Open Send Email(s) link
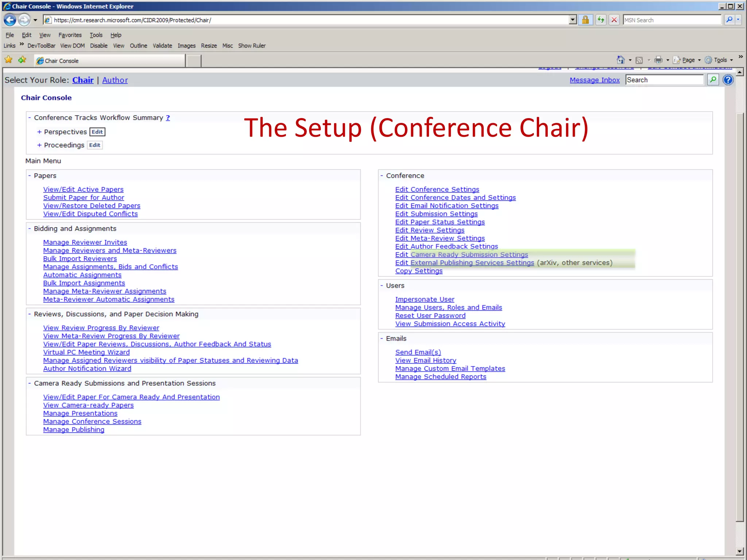Viewport: 747px width, 560px height. [418, 352]
